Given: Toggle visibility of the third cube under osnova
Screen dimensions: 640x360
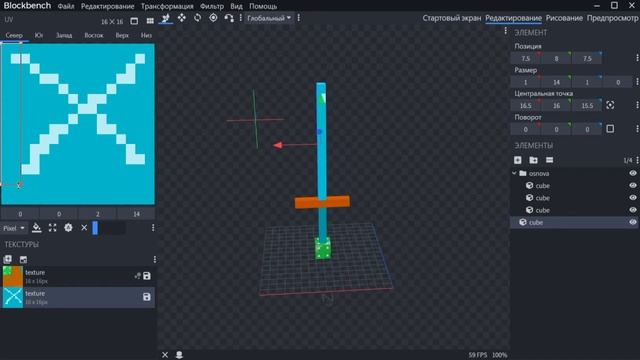Looking at the screenshot, I should (633, 210).
